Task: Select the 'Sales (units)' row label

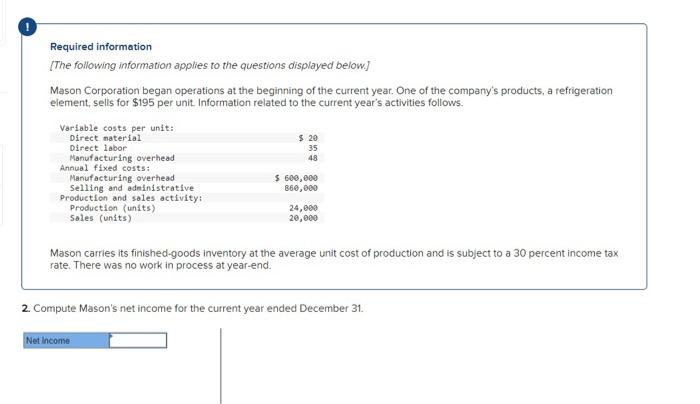Action: tap(101, 218)
